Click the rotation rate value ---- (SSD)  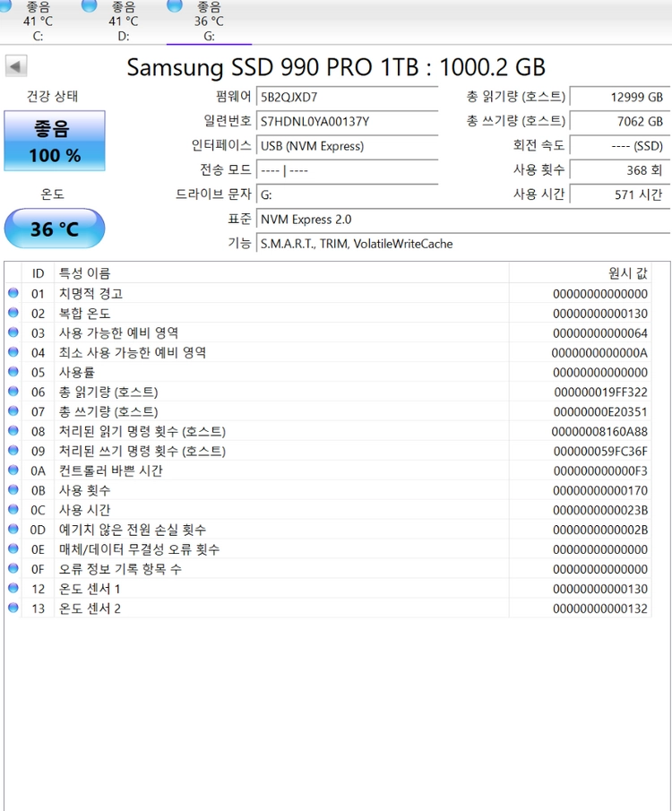620,146
